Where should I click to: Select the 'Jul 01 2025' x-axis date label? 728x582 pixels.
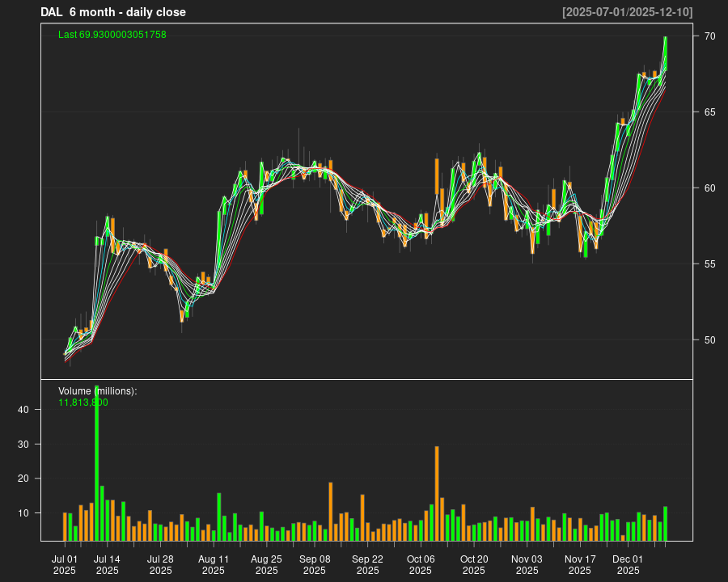tap(65, 564)
